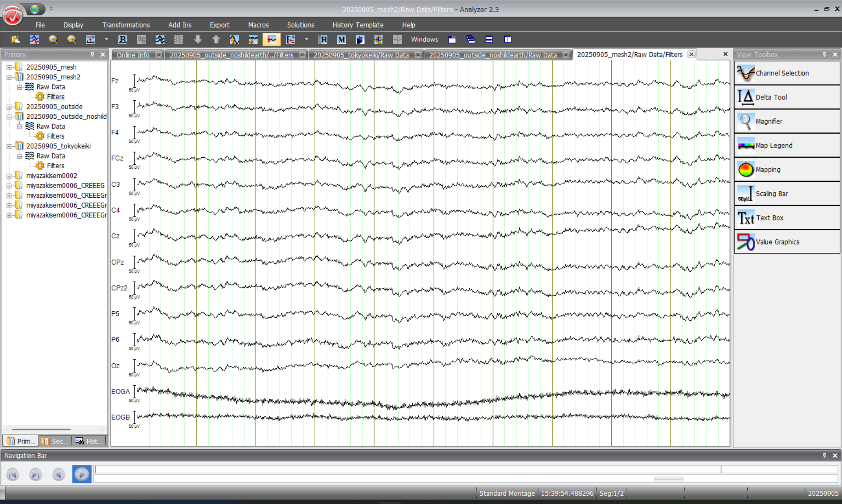Toggle the highlighted marker display toolbar button
The width and height of the screenshot is (842, 504).
click(x=271, y=39)
